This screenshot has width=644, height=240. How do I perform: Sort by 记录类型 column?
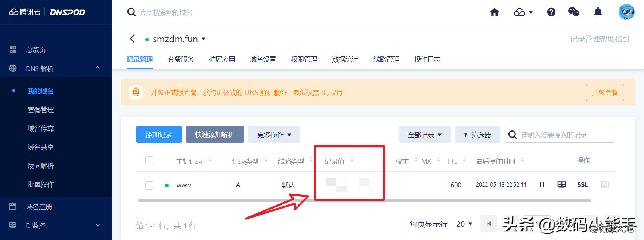(266, 160)
